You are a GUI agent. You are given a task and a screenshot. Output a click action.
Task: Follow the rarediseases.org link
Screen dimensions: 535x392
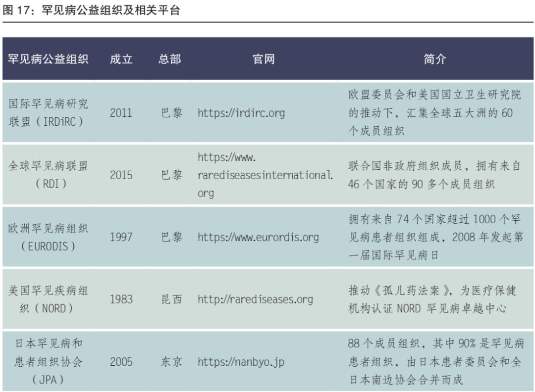tap(255, 299)
